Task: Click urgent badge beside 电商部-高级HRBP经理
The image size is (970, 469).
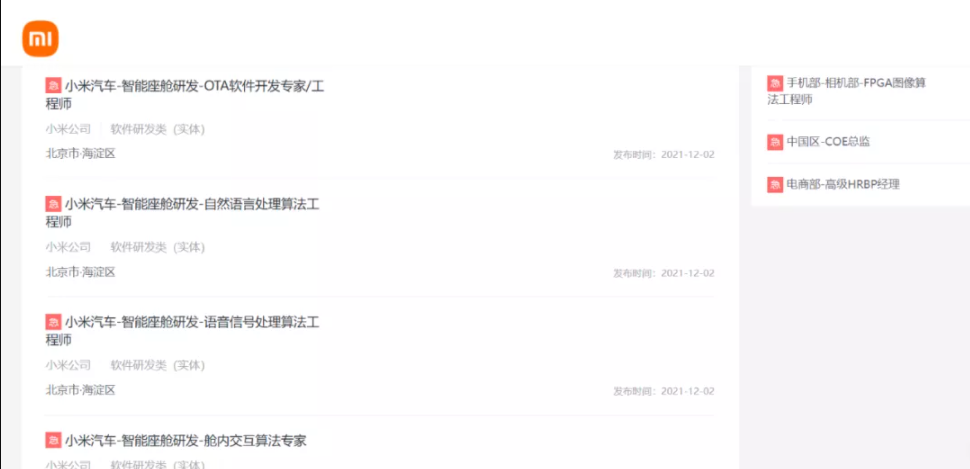Action: click(x=775, y=184)
